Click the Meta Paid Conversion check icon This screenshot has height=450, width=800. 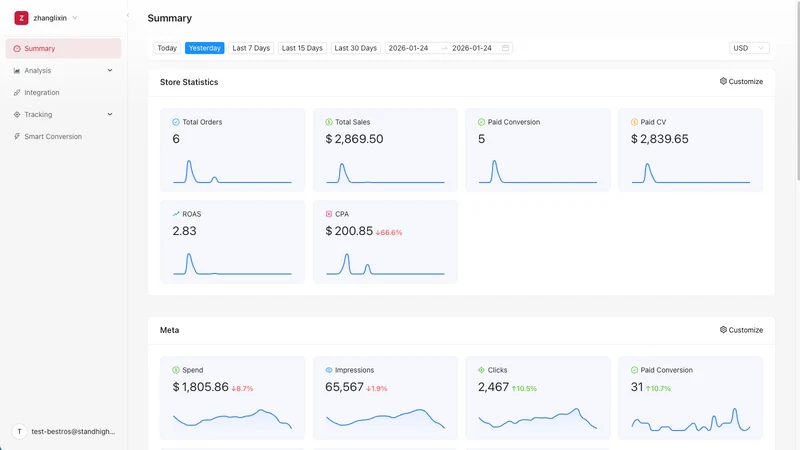point(634,370)
